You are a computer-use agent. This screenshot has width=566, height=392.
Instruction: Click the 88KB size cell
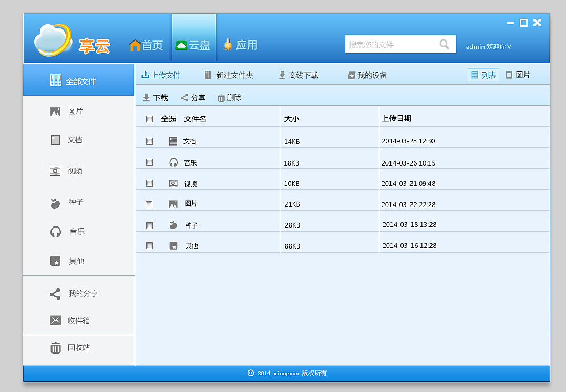pyautogui.click(x=292, y=246)
